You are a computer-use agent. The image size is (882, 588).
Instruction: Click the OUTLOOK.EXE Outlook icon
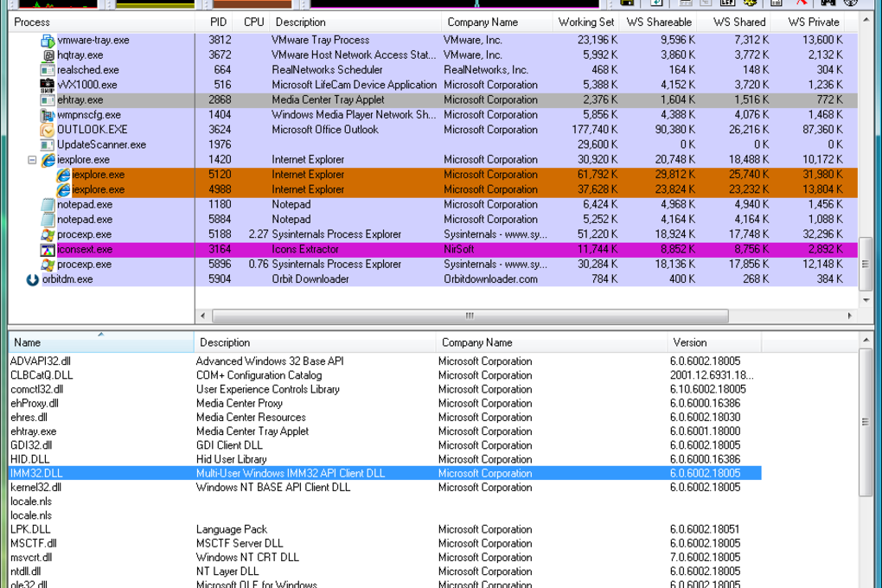[x=48, y=130]
